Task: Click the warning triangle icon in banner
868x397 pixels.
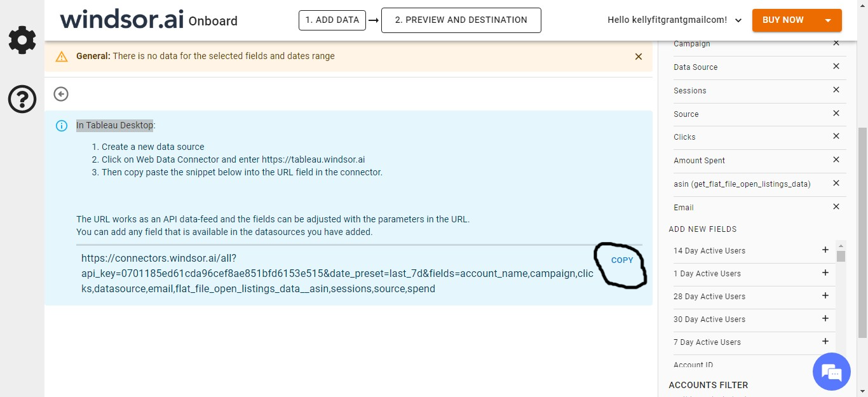Action: pos(62,57)
